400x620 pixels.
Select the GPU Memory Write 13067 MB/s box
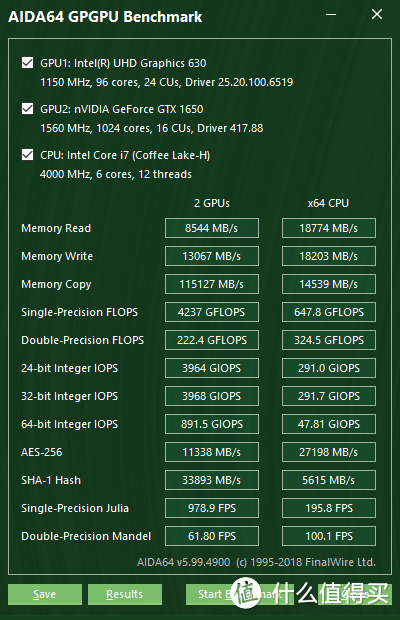click(x=212, y=256)
